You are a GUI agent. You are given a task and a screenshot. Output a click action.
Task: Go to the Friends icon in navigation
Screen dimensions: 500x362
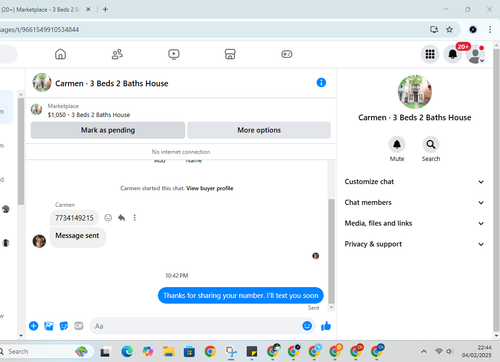117,54
